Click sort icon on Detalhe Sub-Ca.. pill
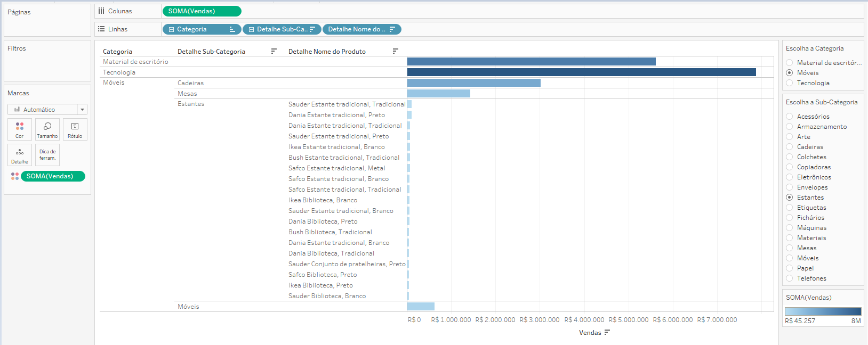868x345 pixels. tap(312, 29)
